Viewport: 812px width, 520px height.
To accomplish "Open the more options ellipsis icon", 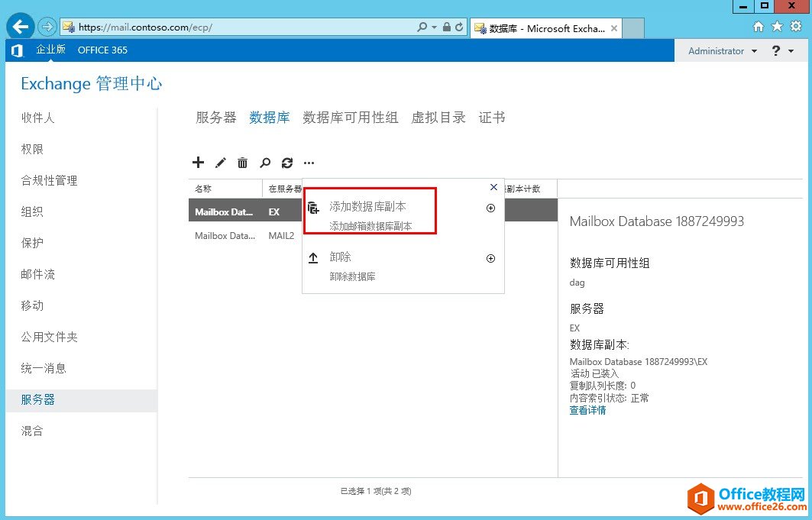I will pos(309,162).
